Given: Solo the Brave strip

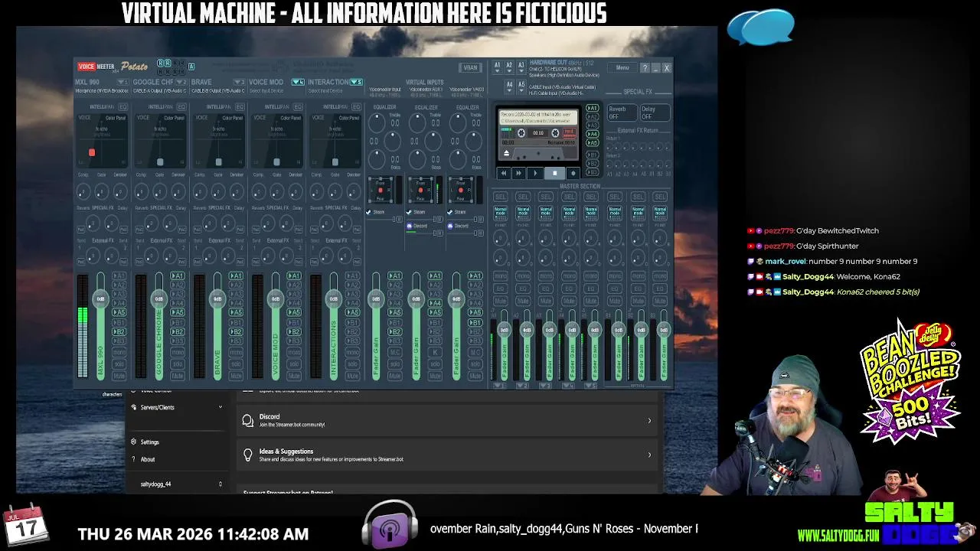Looking at the screenshot, I should pos(235,364).
